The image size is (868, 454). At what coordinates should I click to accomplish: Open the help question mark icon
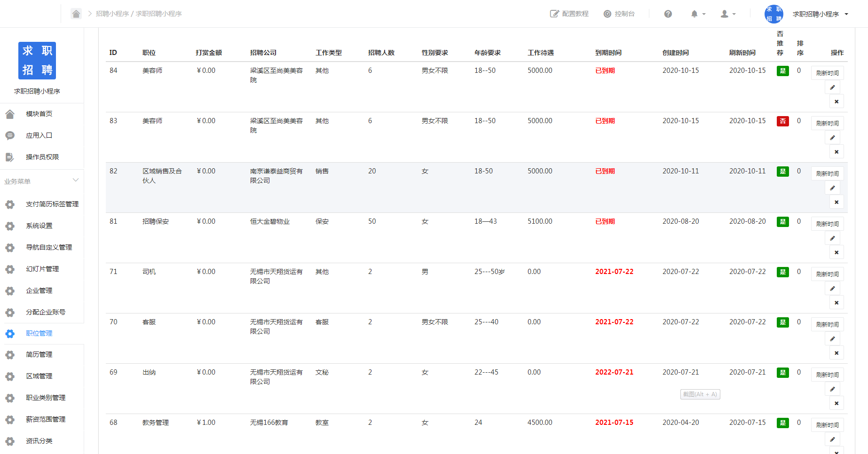(x=668, y=14)
